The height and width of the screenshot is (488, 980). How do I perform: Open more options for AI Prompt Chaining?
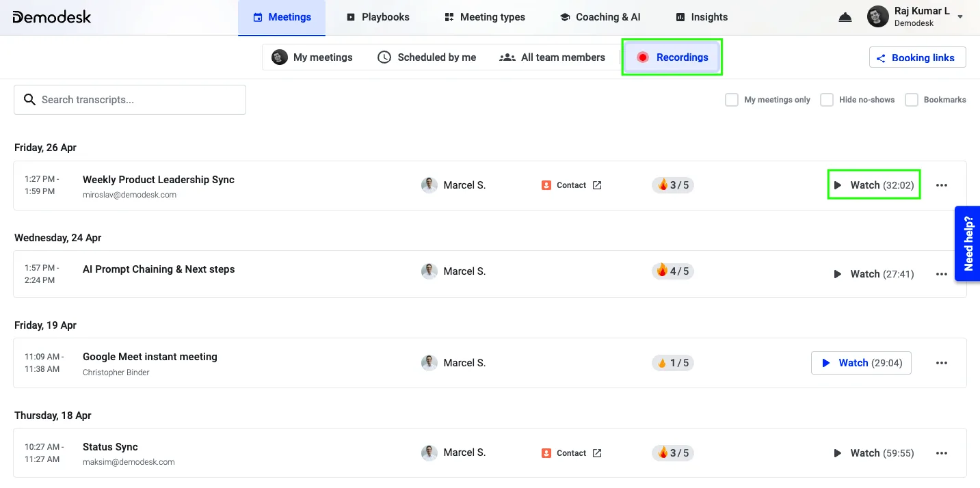[x=942, y=274]
